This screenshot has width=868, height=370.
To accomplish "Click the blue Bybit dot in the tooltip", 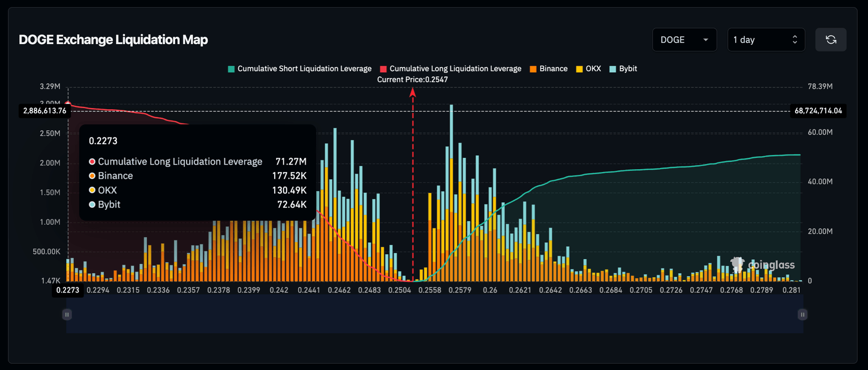I will 91,205.
